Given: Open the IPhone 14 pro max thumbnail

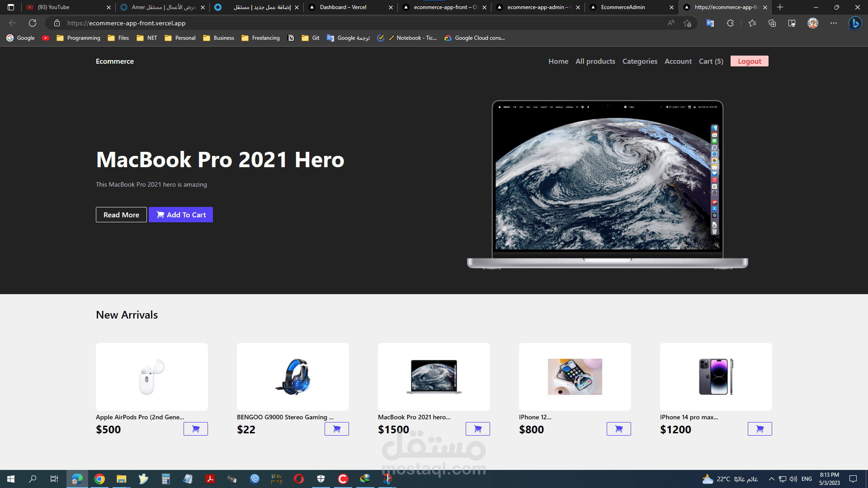Looking at the screenshot, I should click(x=716, y=376).
